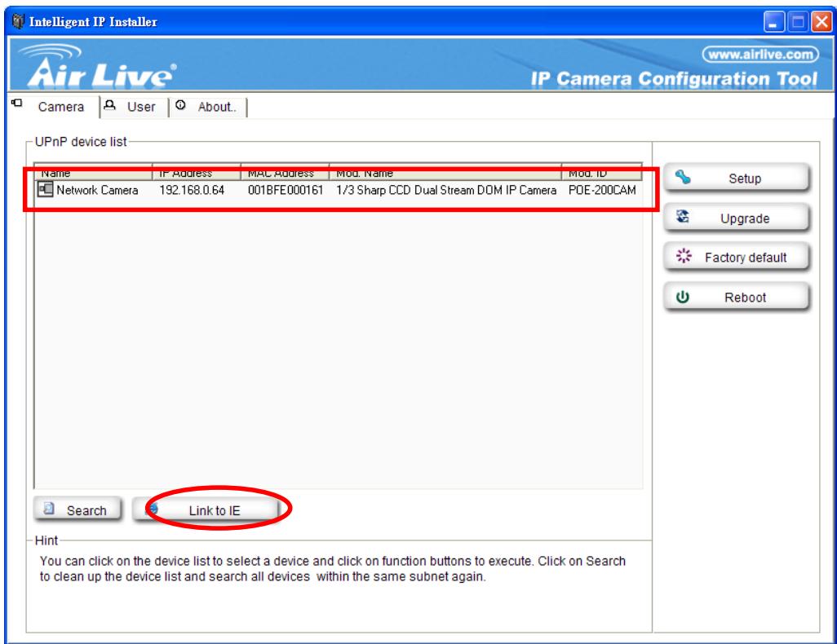Image resolution: width=837 pixels, height=644 pixels.
Task: Search for devices on the subnet
Action: coord(78,510)
